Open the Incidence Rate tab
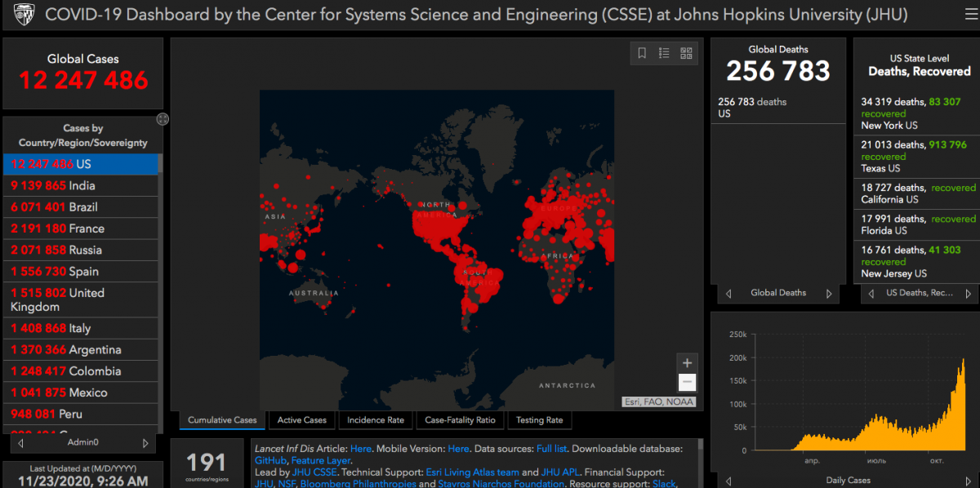Viewport: 980px width, 488px height. point(376,420)
